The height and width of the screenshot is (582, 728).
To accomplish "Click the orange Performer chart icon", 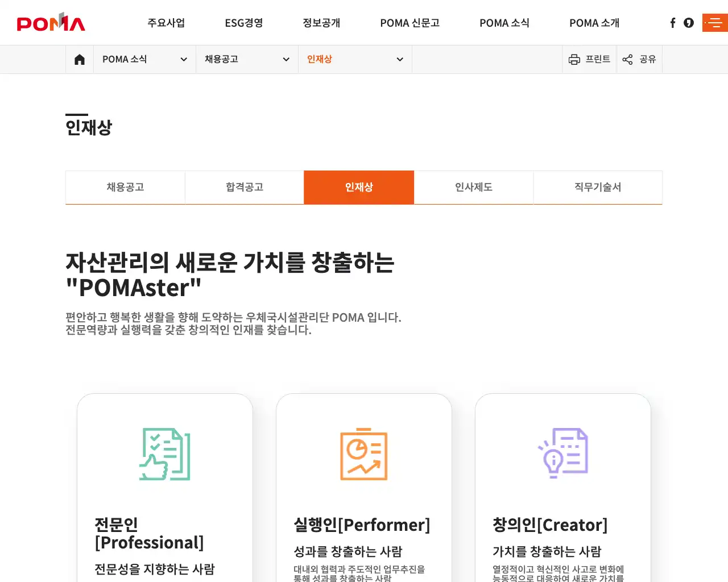I will coord(364,454).
